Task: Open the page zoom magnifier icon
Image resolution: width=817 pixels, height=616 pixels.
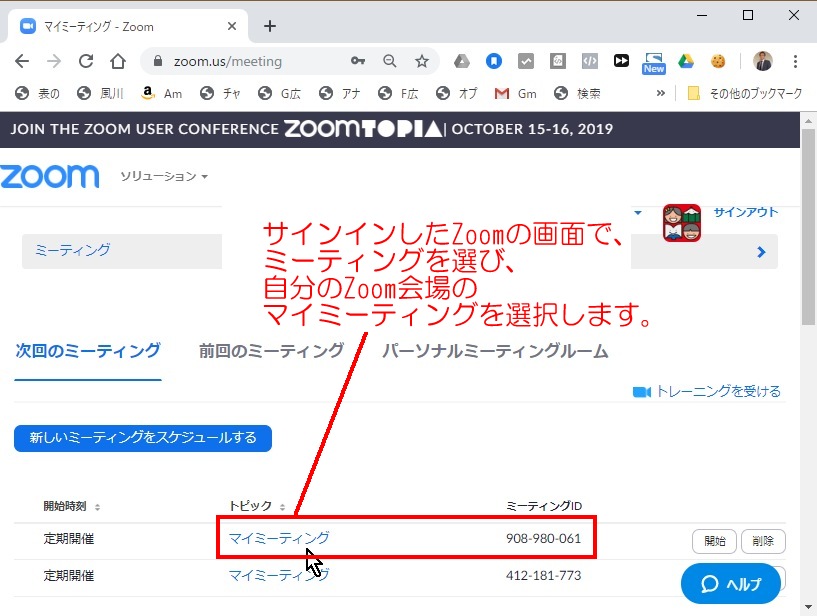Action: [390, 61]
